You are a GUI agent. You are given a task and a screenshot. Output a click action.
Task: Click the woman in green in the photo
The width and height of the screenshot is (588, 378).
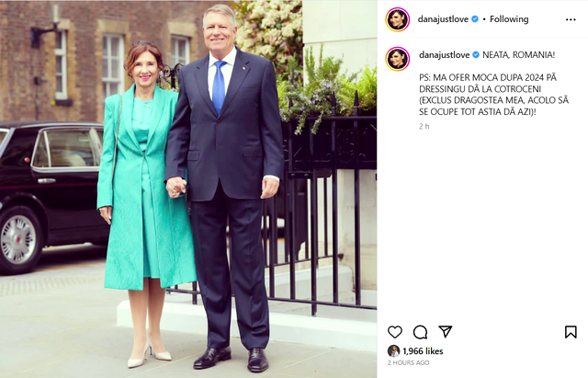(144, 204)
